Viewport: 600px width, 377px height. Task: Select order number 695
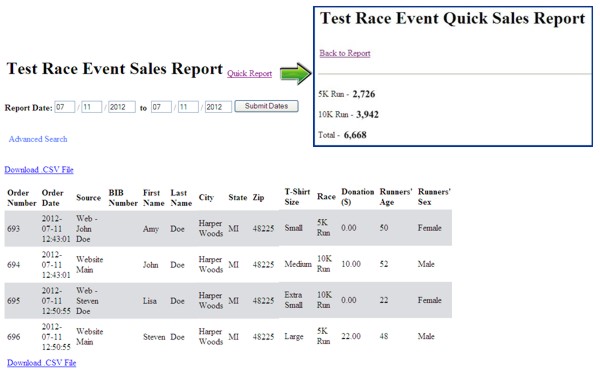(x=13, y=301)
